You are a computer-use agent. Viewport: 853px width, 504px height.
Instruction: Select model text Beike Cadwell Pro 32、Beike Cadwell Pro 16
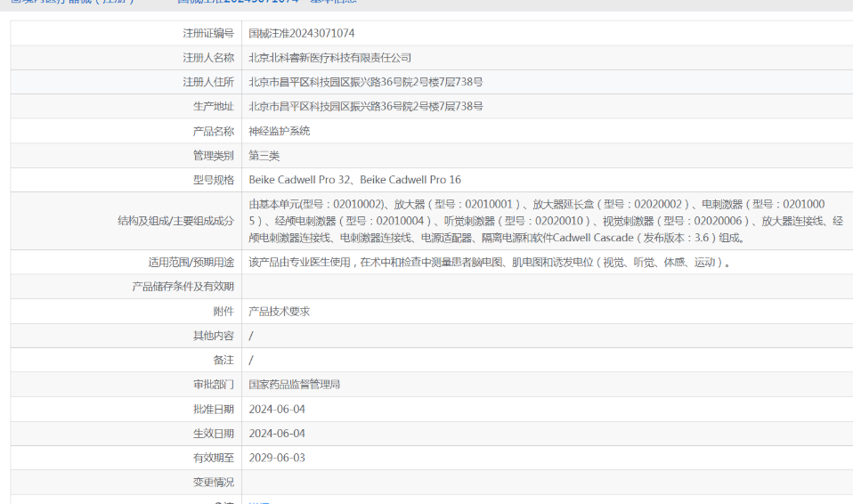click(354, 180)
